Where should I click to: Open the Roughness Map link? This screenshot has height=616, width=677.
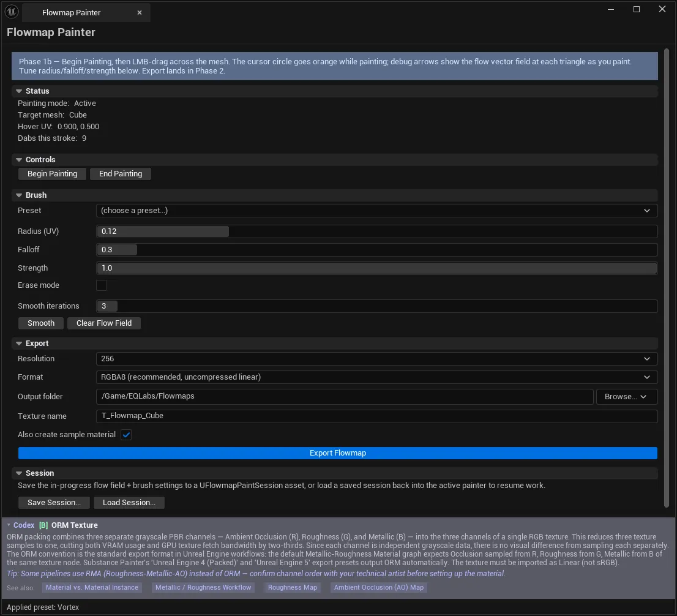[293, 587]
